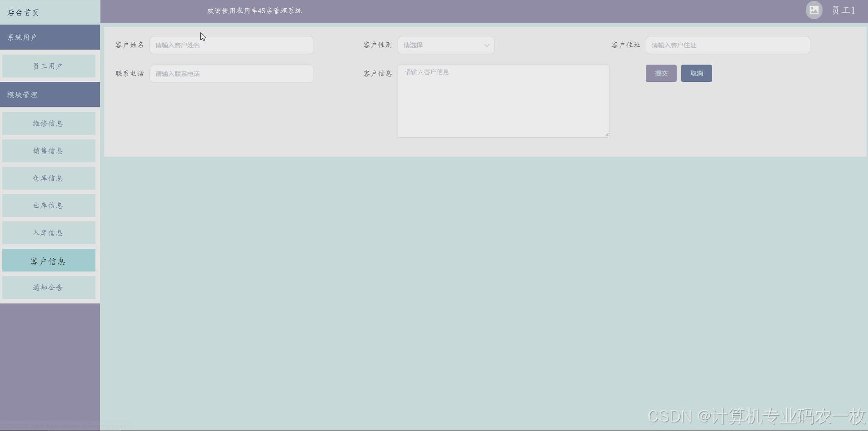Click the 客户姓名 name input field
868x431 pixels.
click(232, 45)
